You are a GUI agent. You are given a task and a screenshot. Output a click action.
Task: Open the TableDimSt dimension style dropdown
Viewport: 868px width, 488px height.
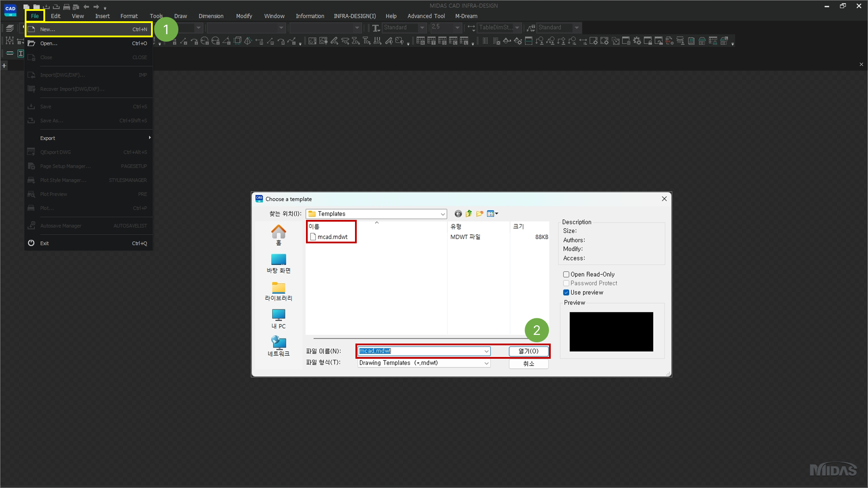pos(517,28)
